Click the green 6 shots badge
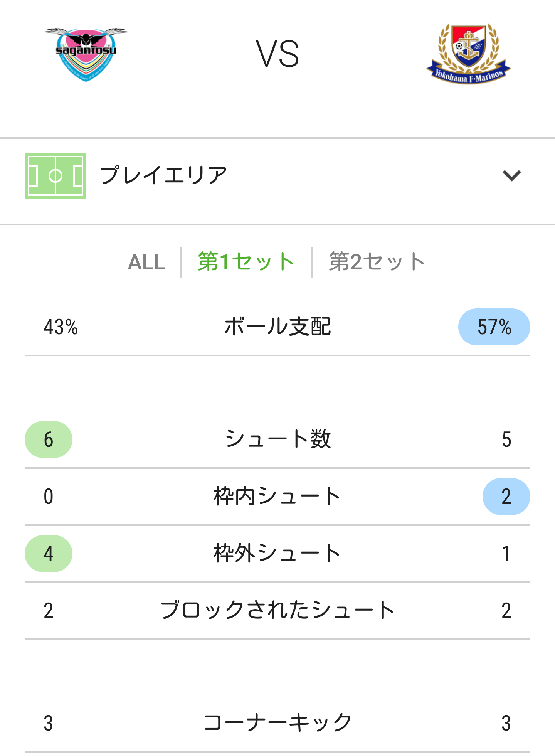 click(x=49, y=439)
